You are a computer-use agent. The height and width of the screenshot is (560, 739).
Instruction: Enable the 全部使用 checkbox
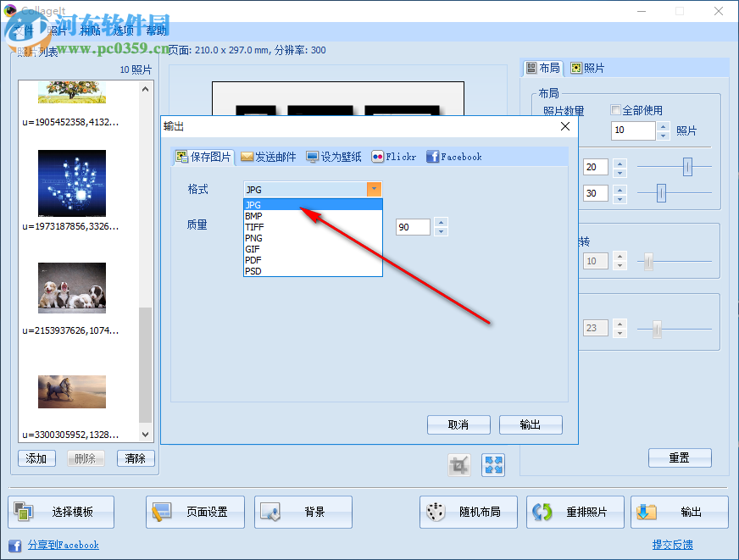pos(616,110)
